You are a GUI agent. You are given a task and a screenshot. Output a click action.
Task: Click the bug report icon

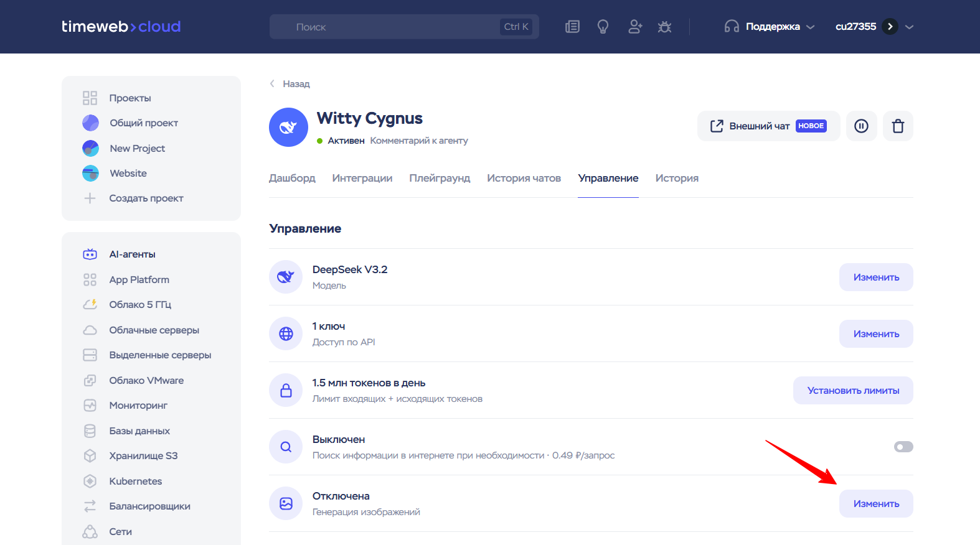point(665,27)
